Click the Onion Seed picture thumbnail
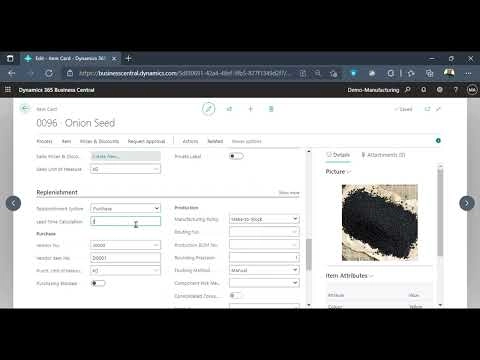This screenshot has height=360, width=480. tap(380, 222)
